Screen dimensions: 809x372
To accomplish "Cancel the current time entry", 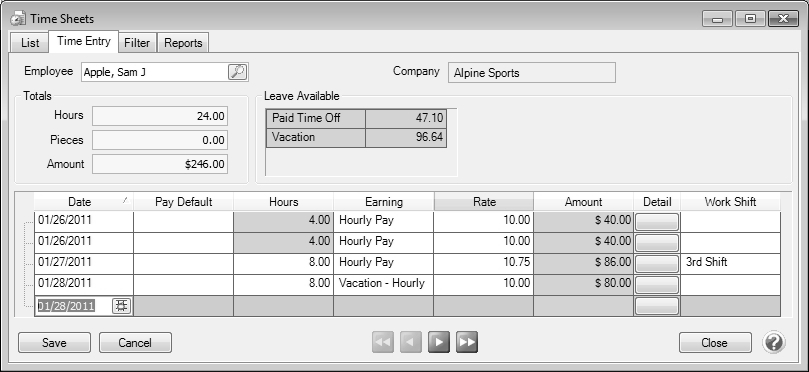I will point(135,343).
